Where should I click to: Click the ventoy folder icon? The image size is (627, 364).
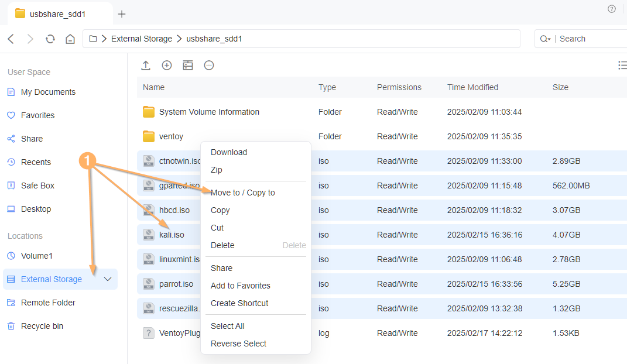[x=149, y=136]
